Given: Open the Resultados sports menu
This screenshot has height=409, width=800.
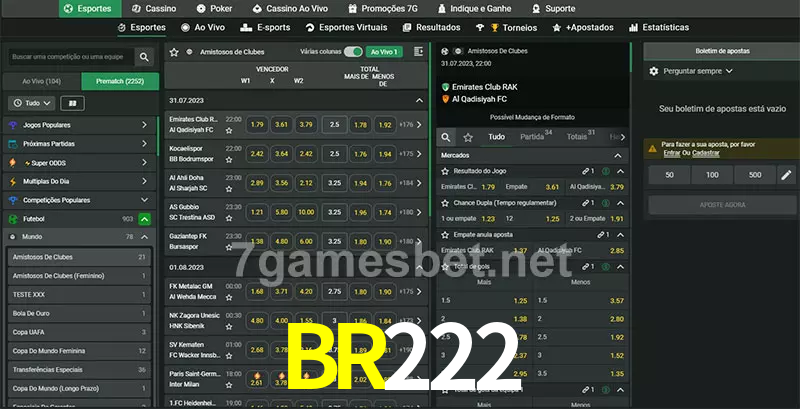Looking at the screenshot, I should (x=432, y=28).
